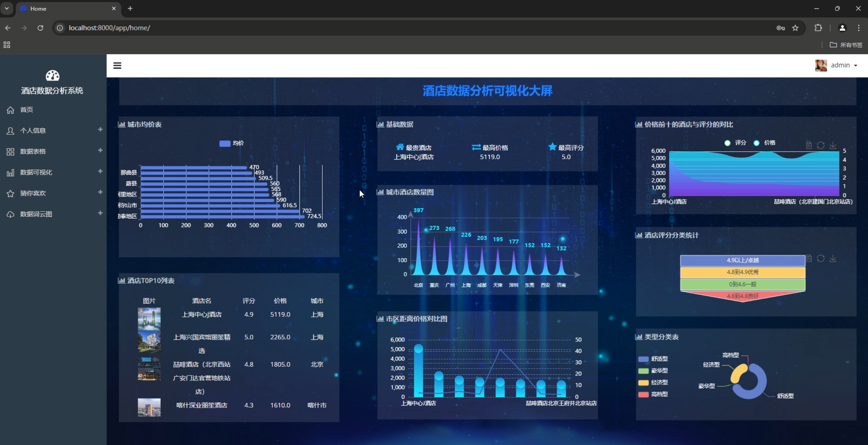The width and height of the screenshot is (868, 445).
Task: Open data view icon in rating funnel chart
Action: (809, 259)
